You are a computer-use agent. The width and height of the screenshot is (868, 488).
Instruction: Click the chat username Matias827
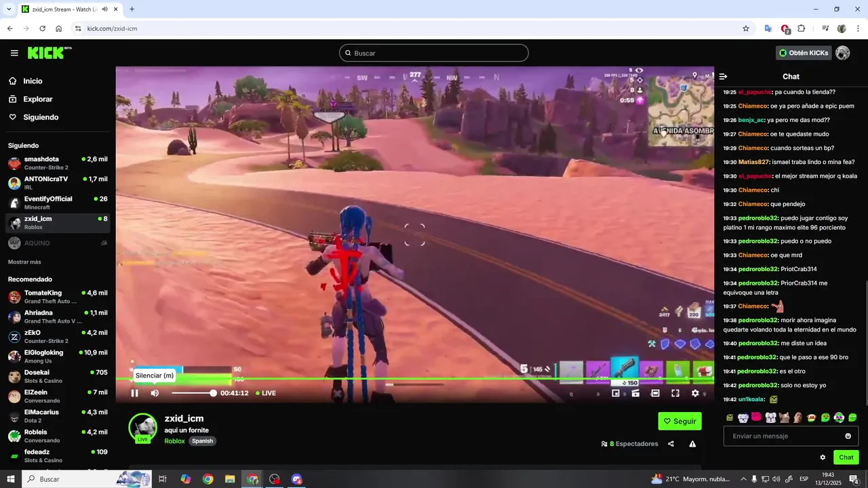coord(753,162)
